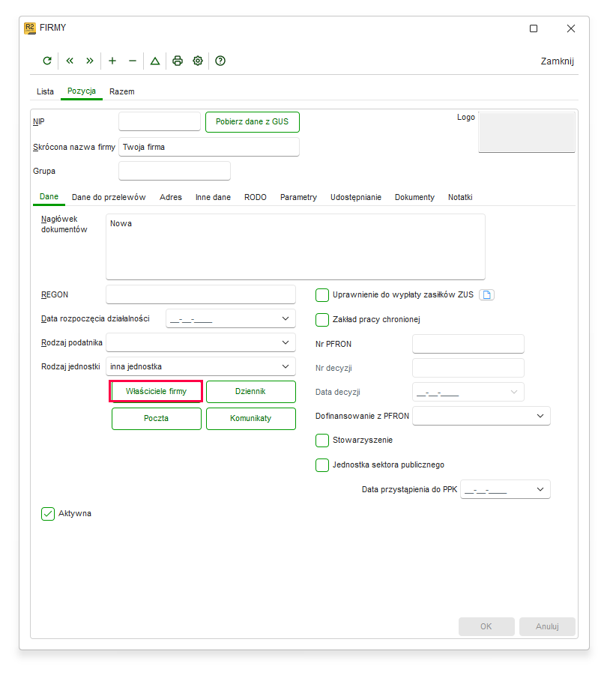
Task: Click the refresh icon in the toolbar
Action: pos(47,61)
